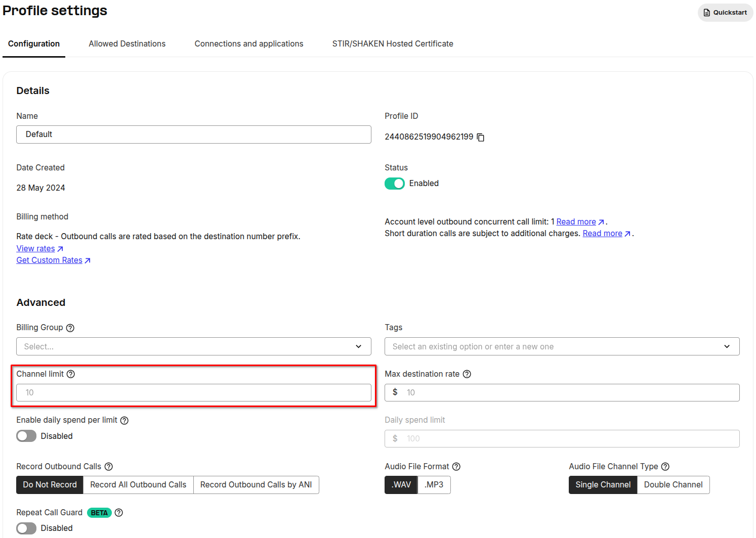Select .MP3 audio file format

click(x=434, y=485)
